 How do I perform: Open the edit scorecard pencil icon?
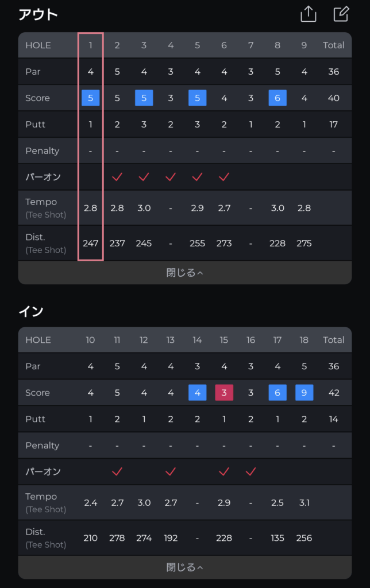pos(341,14)
